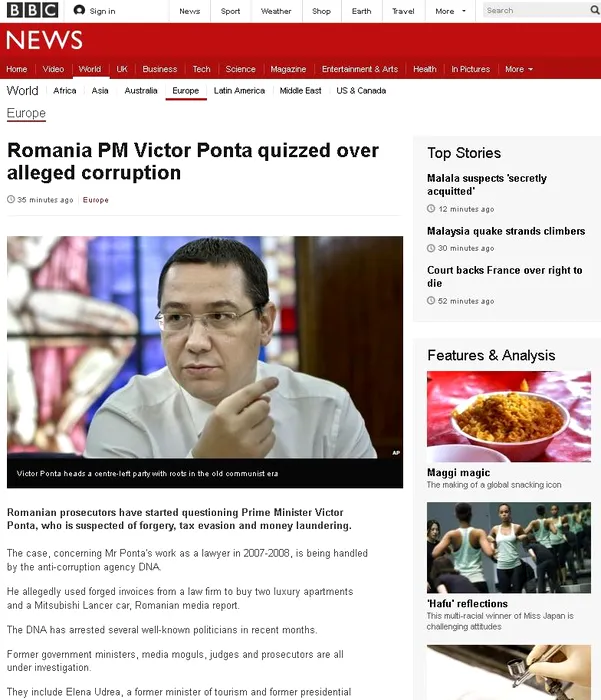Expand the red navigation More dropdown
This screenshot has height=700, width=601.
point(519,69)
